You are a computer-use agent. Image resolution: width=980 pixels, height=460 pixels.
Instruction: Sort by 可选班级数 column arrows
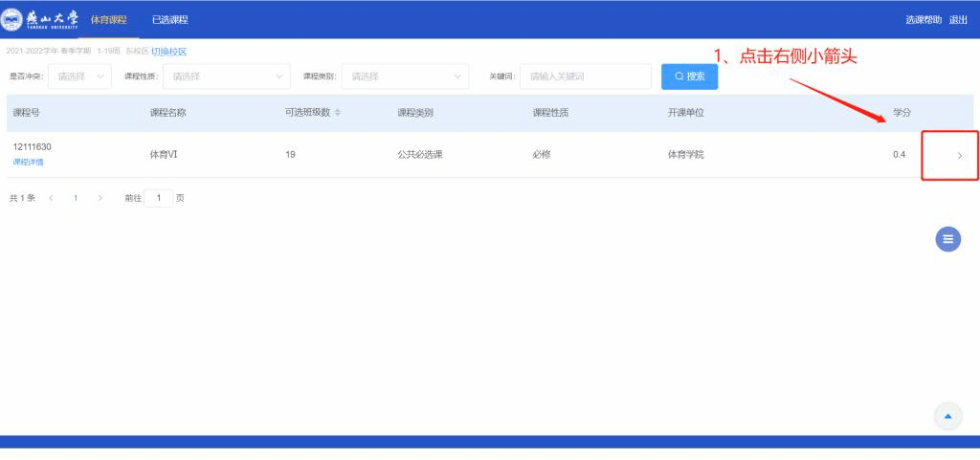coord(338,113)
